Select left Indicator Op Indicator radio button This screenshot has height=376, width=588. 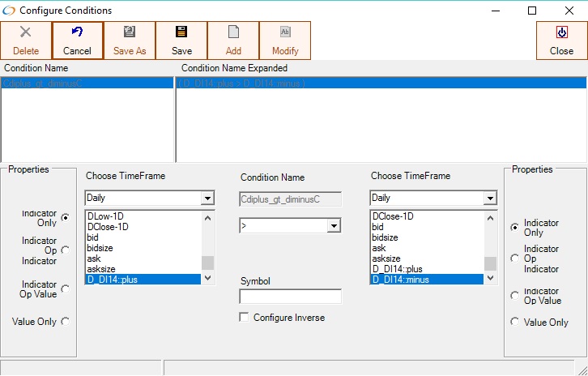click(66, 250)
